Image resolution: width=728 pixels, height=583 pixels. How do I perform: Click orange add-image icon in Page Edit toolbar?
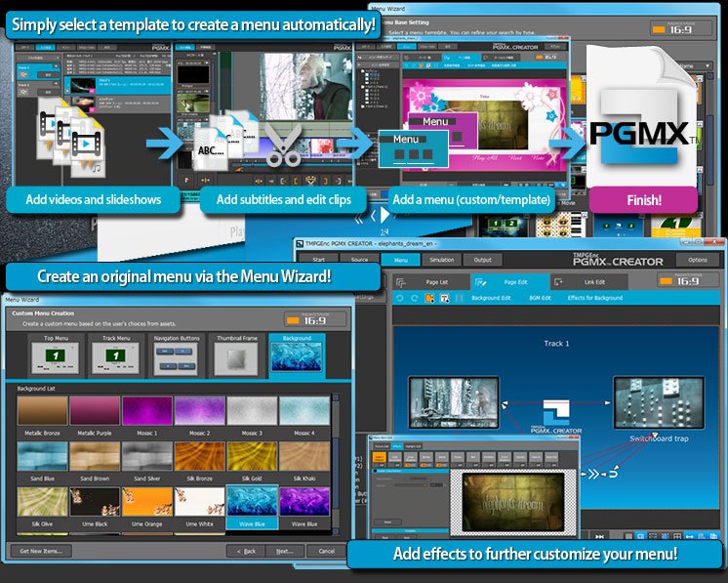pos(429,298)
